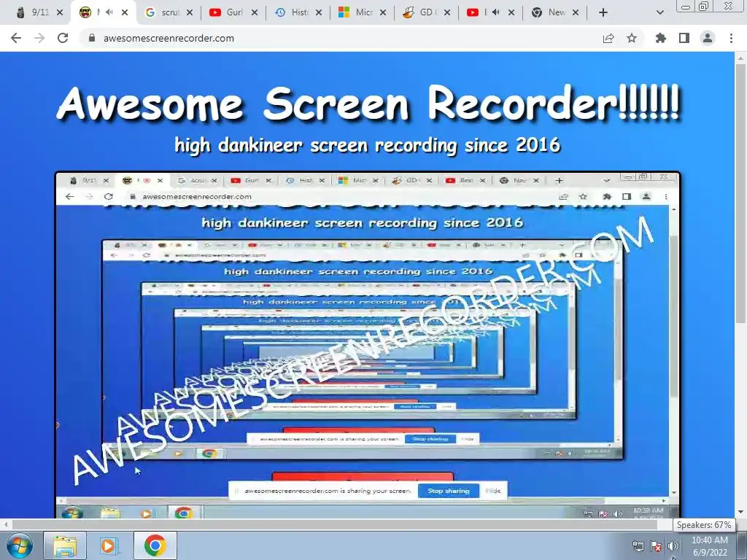Image resolution: width=747 pixels, height=560 pixels.
Task: Click the Stop sharing button
Action: pos(449,491)
